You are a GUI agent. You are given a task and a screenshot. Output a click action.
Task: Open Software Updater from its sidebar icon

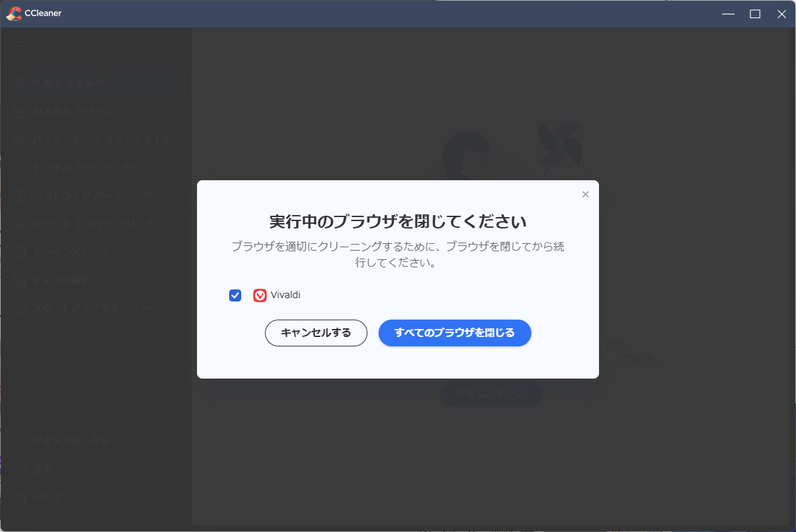pyautogui.click(x=19, y=196)
